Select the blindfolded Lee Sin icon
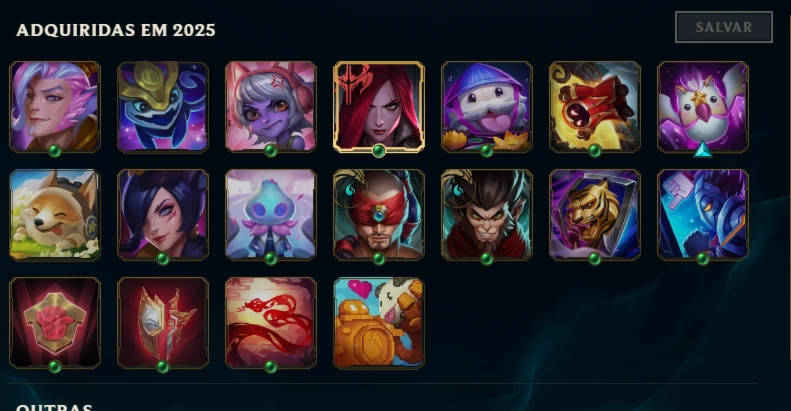 click(x=379, y=215)
